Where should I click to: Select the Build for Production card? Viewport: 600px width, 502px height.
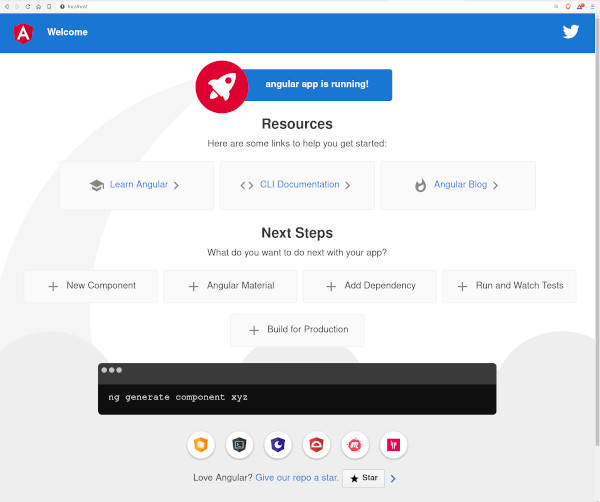pos(297,330)
